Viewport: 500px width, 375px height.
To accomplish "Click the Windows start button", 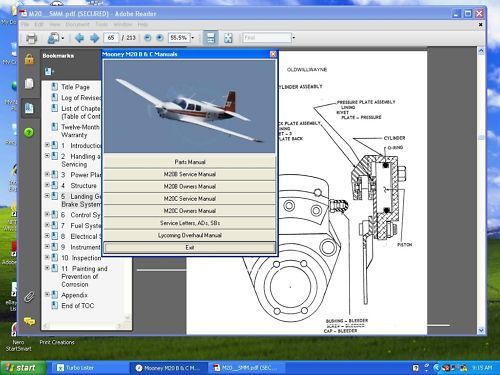I will [22, 368].
